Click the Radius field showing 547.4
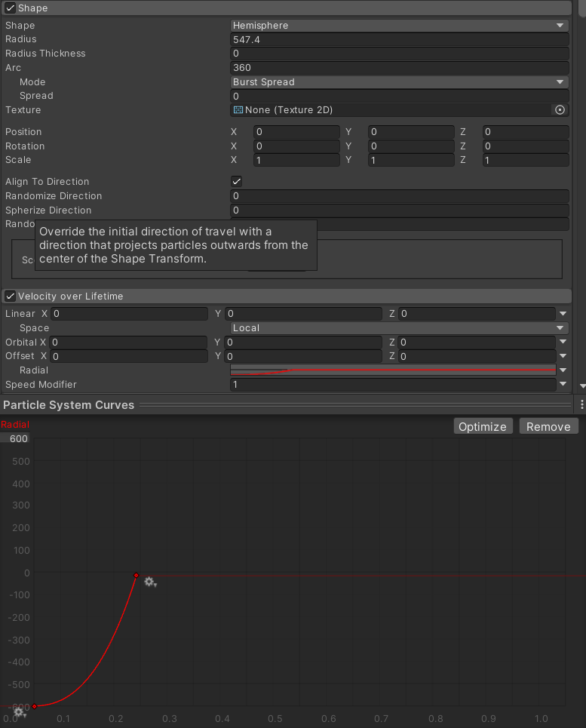Image resolution: width=586 pixels, height=728 pixels. click(x=399, y=39)
